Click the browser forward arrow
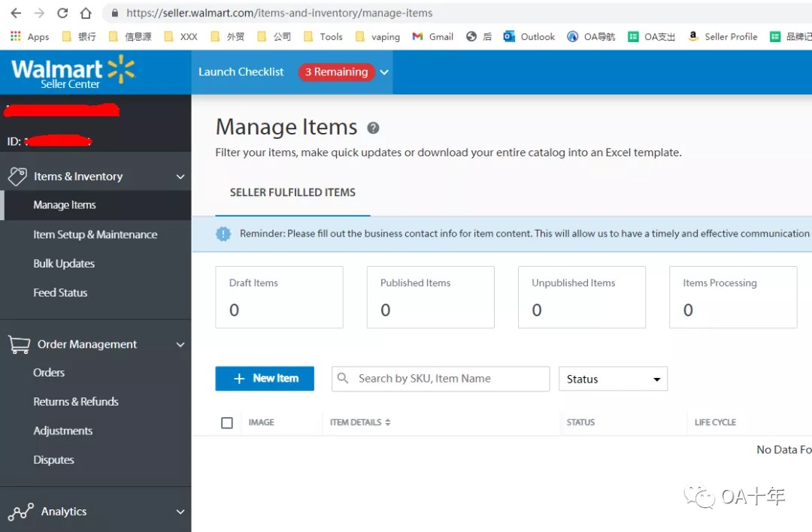 [x=39, y=13]
